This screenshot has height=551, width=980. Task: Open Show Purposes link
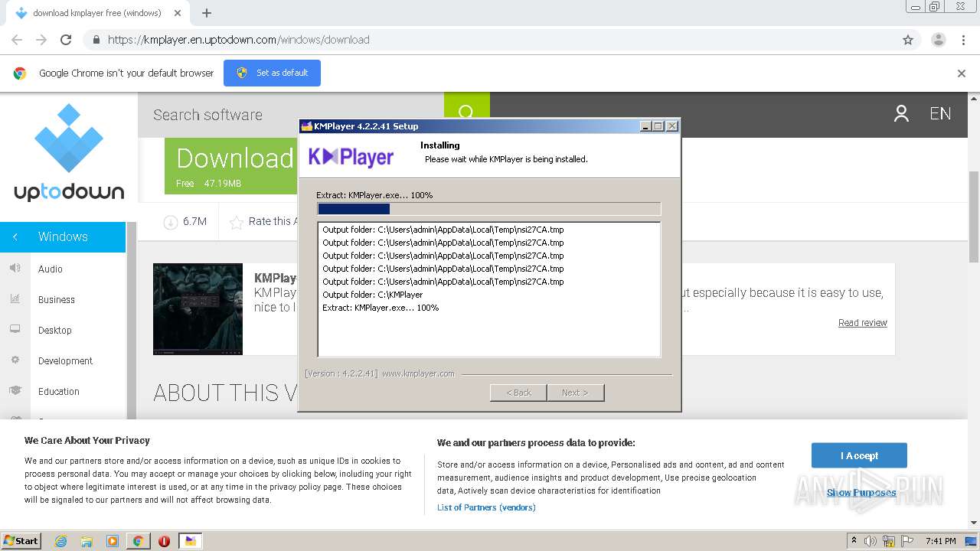click(x=861, y=493)
